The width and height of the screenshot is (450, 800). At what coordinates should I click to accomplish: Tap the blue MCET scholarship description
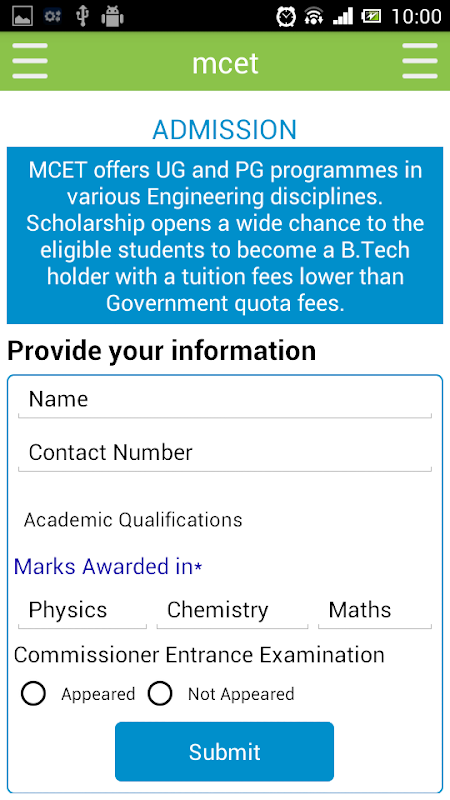[224, 235]
